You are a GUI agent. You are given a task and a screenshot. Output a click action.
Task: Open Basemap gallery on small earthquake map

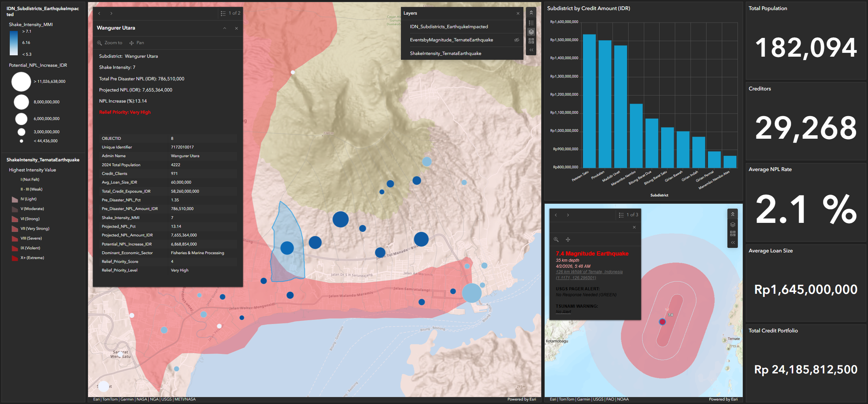pyautogui.click(x=733, y=234)
